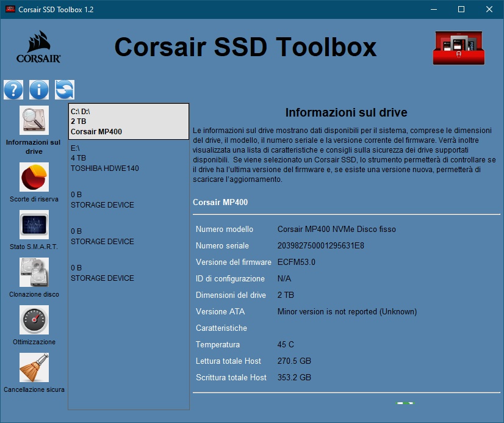Screen dimensions: 504x423
Task: Click the app icon in the title bar
Action: coord(10,9)
